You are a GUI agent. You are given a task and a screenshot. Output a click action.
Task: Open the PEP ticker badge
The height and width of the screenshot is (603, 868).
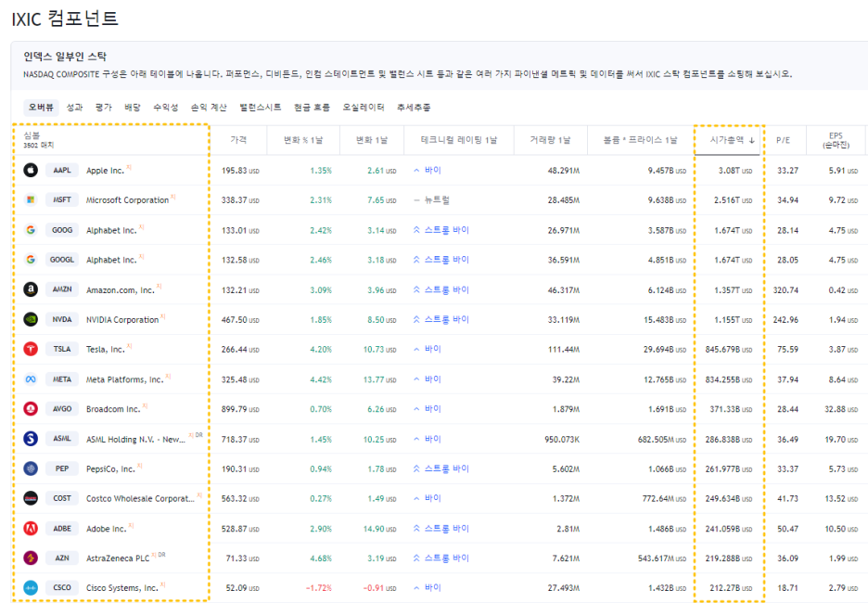click(x=62, y=468)
